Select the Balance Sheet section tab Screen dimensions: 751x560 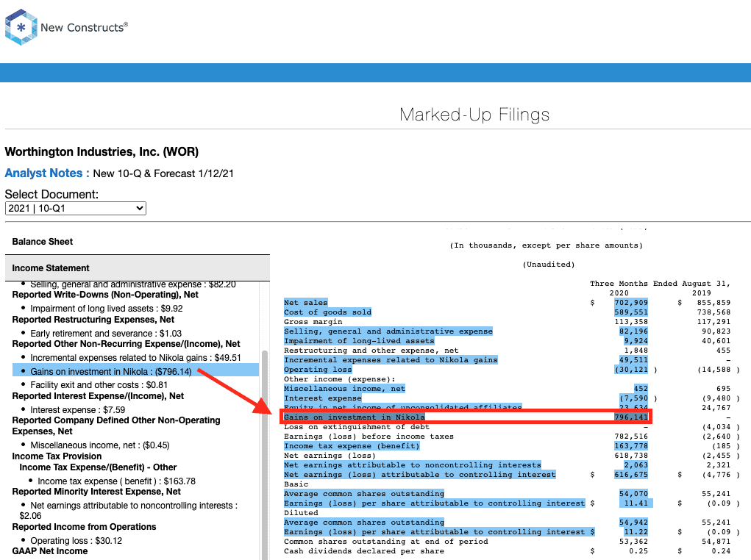(43, 242)
